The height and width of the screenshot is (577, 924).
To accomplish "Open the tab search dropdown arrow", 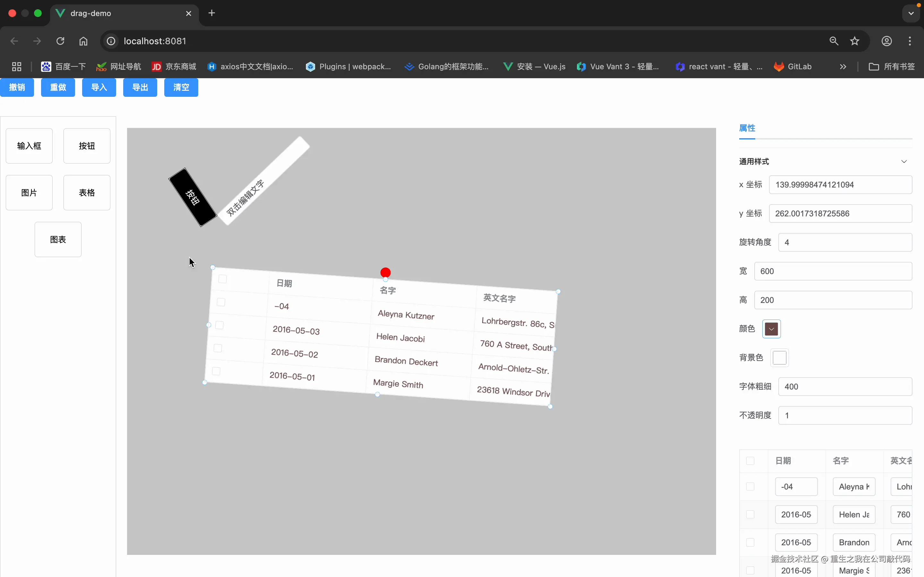I will [x=911, y=13].
